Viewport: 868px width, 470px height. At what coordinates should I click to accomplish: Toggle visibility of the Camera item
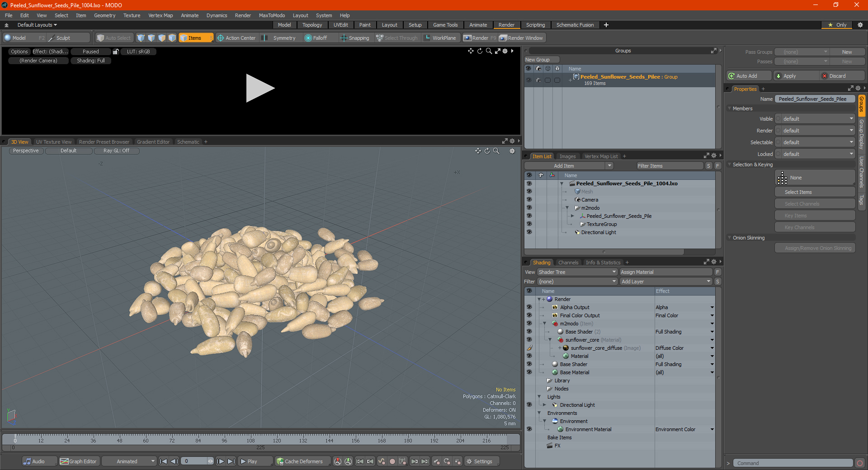529,200
